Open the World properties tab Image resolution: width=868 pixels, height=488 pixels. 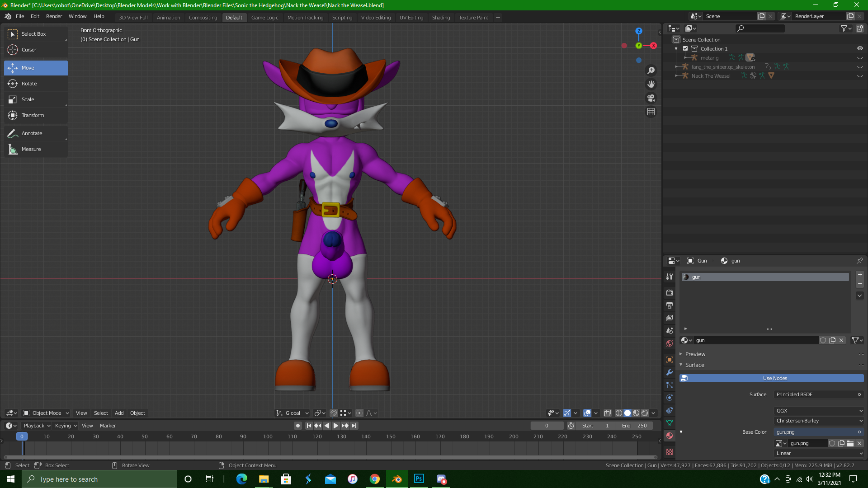[670, 343]
